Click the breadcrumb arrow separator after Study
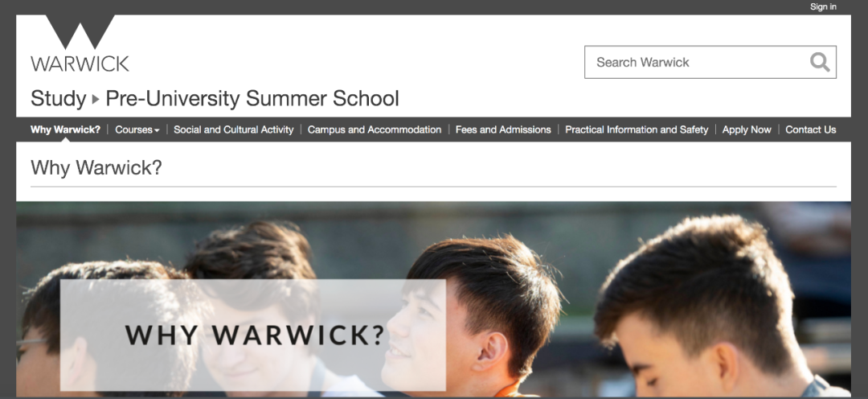Viewport: 868px width, 399px height. (96, 99)
